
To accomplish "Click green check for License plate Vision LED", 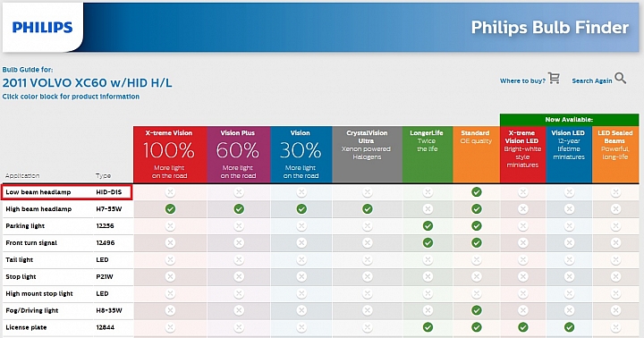I will 569,327.
